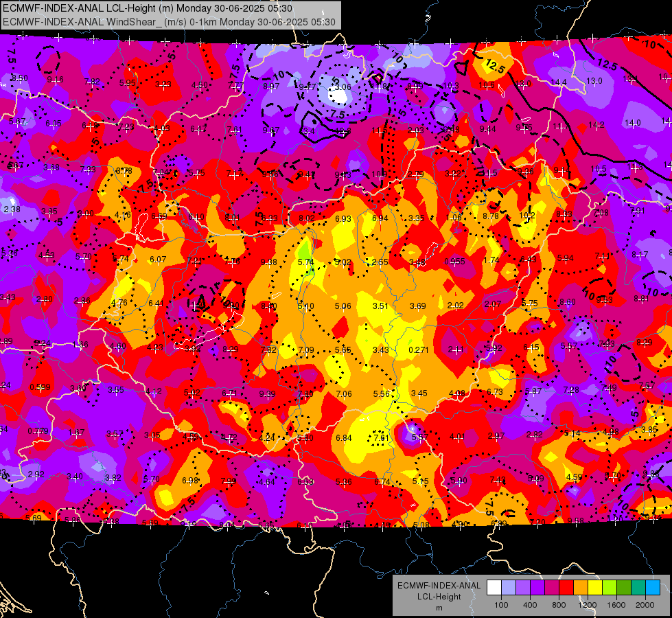This screenshot has height=618, width=672.
Task: Click the grid value '2.97'
Action: (496, 436)
